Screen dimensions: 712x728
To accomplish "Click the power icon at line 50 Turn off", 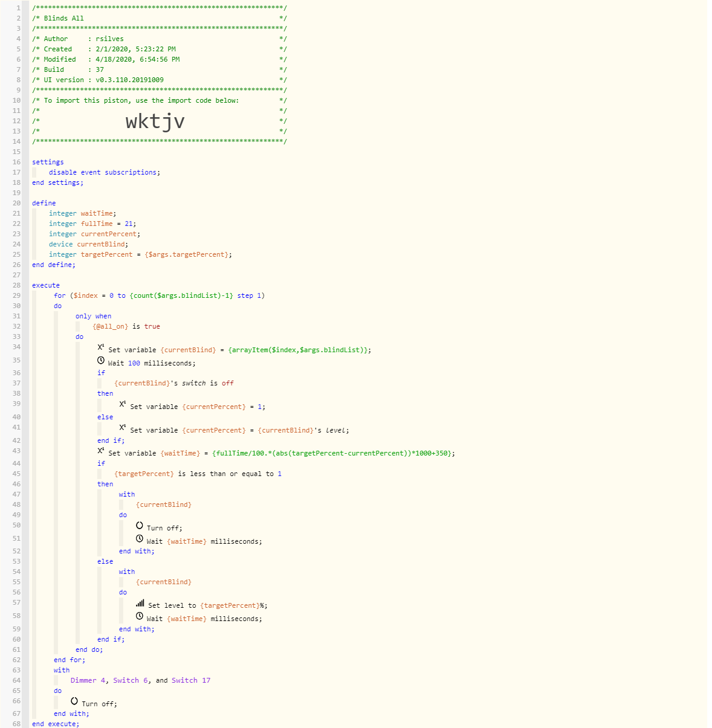I will click(140, 526).
